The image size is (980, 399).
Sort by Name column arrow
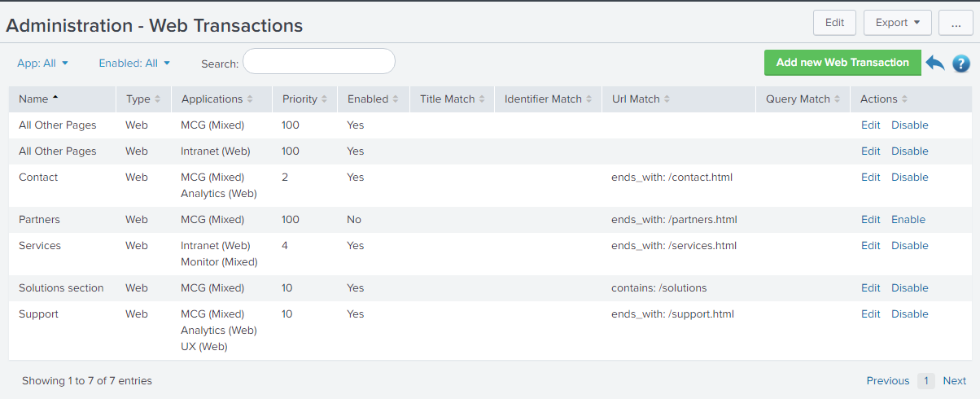point(55,99)
